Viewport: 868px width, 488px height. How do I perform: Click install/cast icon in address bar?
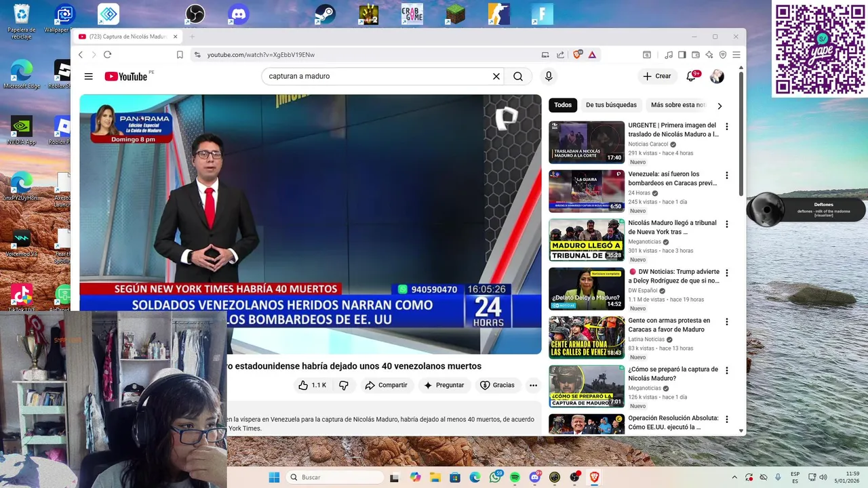[545, 55]
